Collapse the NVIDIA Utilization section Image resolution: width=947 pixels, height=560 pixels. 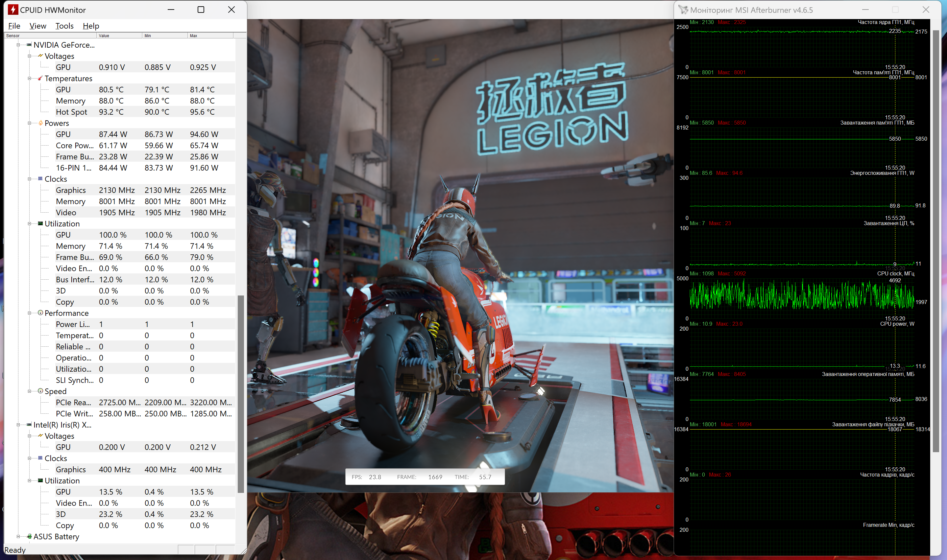(x=30, y=223)
